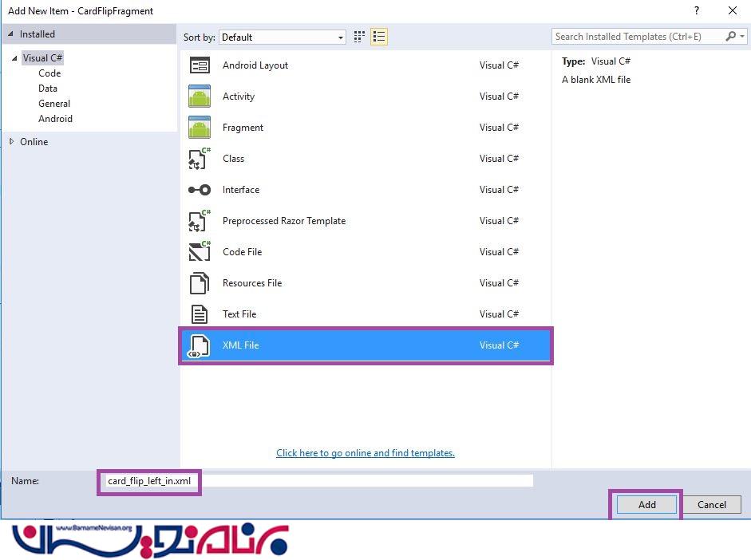Select the General category
Screen dimensions: 751x560
click(x=54, y=104)
